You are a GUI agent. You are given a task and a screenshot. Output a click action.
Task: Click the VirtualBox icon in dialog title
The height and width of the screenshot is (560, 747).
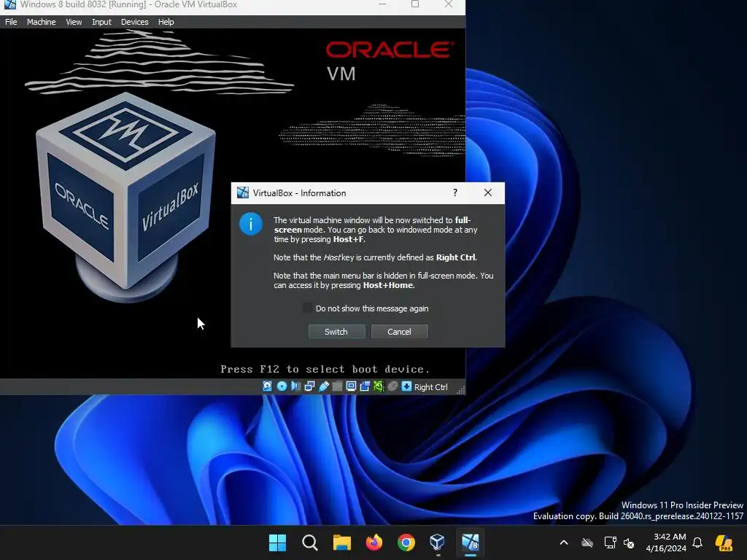pos(243,192)
